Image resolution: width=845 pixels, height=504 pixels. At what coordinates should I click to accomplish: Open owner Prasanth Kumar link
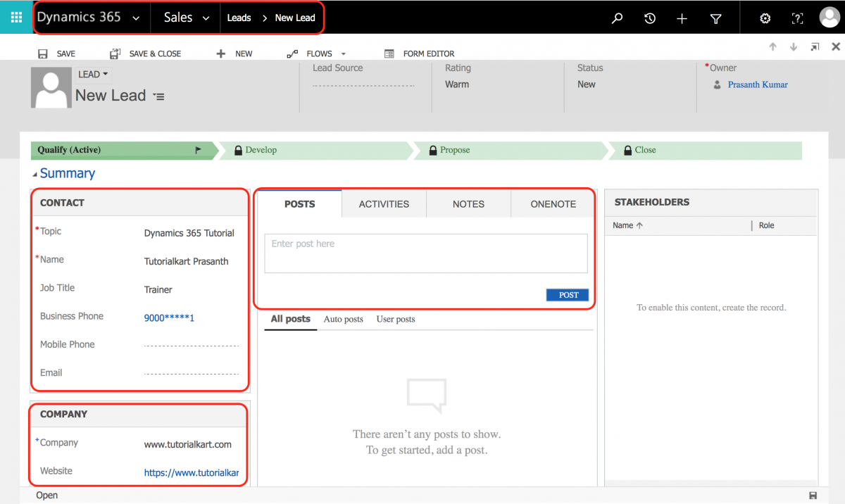[758, 84]
